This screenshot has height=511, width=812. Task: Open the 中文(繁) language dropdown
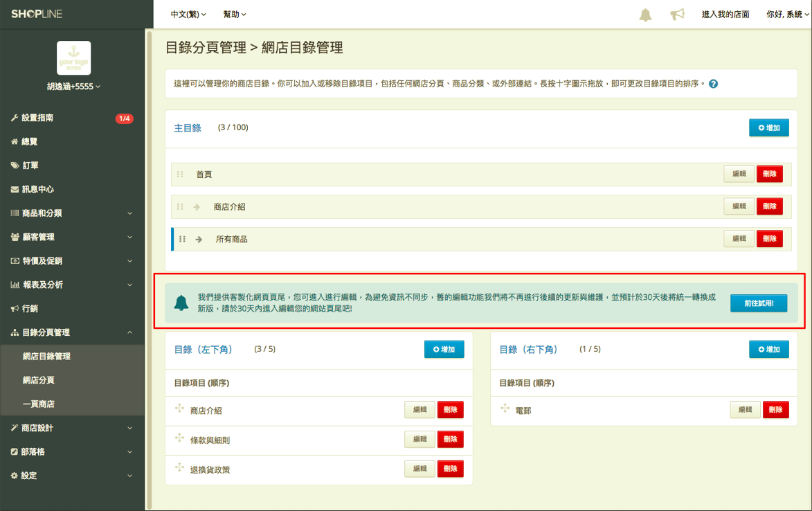(x=188, y=15)
